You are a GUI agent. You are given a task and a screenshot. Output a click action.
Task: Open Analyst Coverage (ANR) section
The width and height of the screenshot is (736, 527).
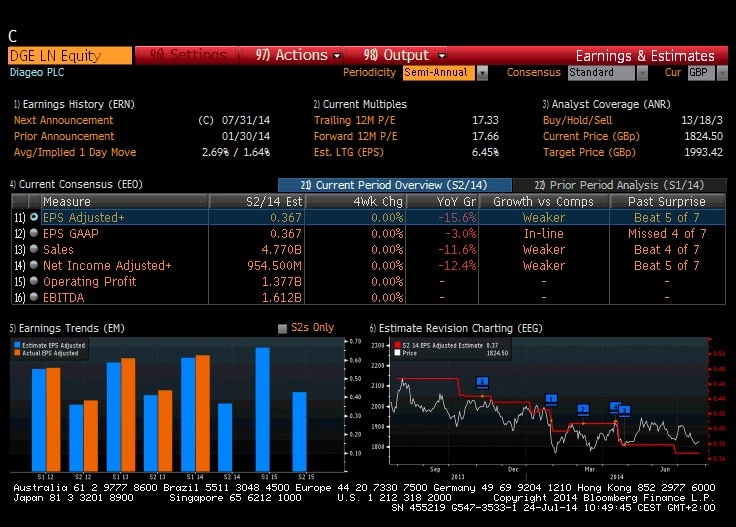click(x=607, y=104)
